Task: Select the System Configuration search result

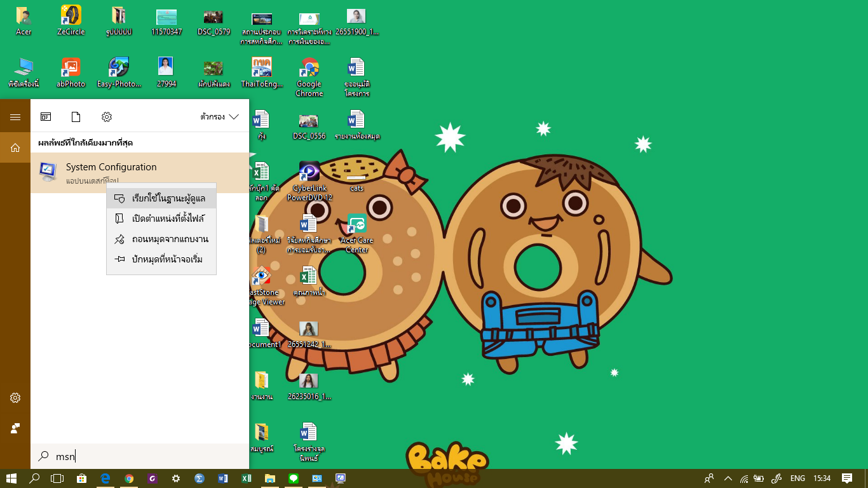Action: click(x=140, y=173)
